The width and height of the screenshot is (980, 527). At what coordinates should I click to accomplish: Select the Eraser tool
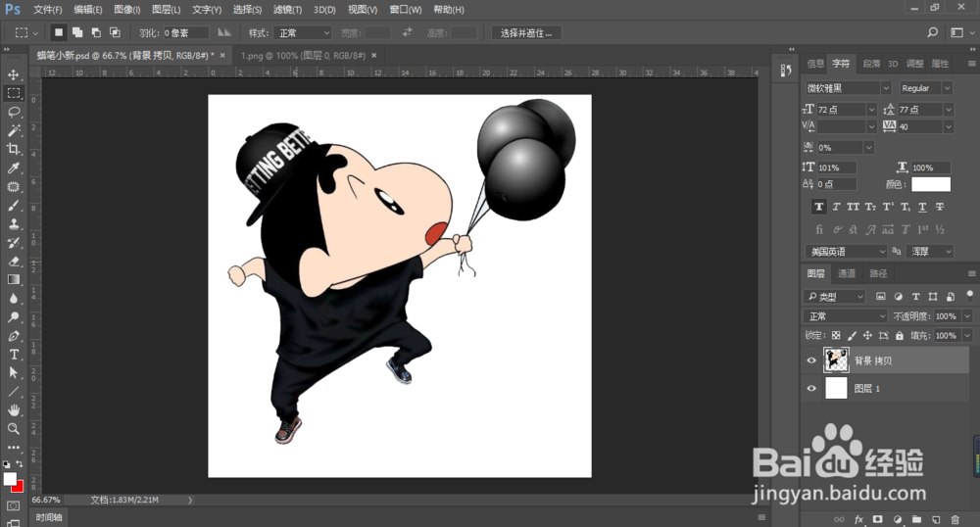(13, 261)
